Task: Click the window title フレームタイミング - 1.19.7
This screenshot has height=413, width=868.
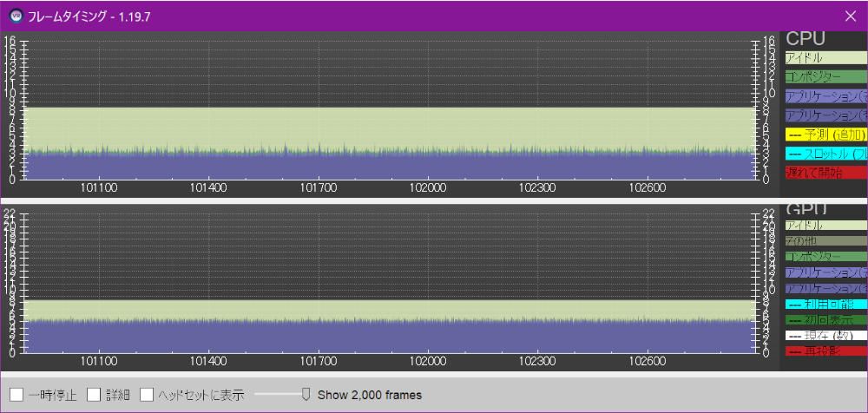Action: (89, 16)
